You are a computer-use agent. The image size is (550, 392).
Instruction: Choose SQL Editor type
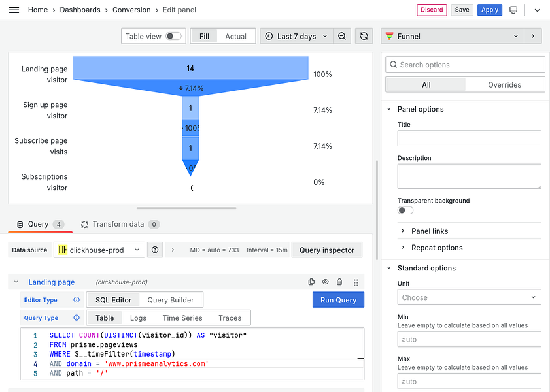[x=113, y=300]
